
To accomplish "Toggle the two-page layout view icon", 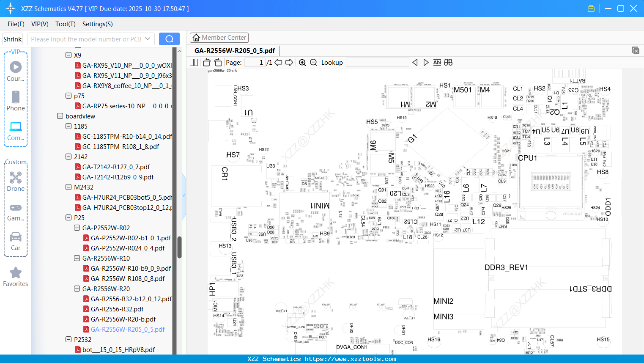I will coord(194,63).
